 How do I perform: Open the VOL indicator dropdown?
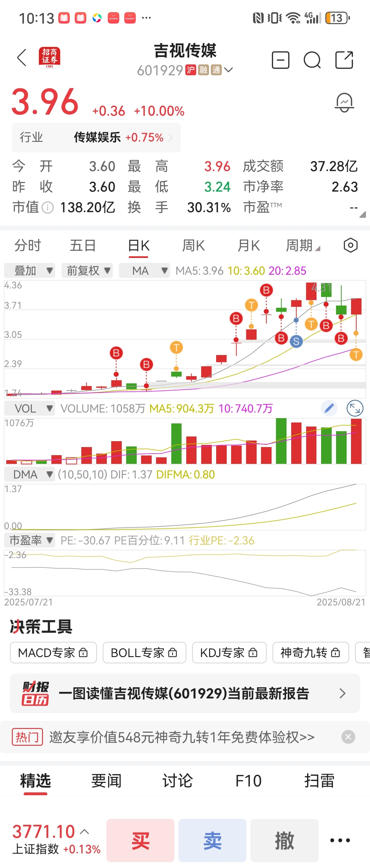30,408
